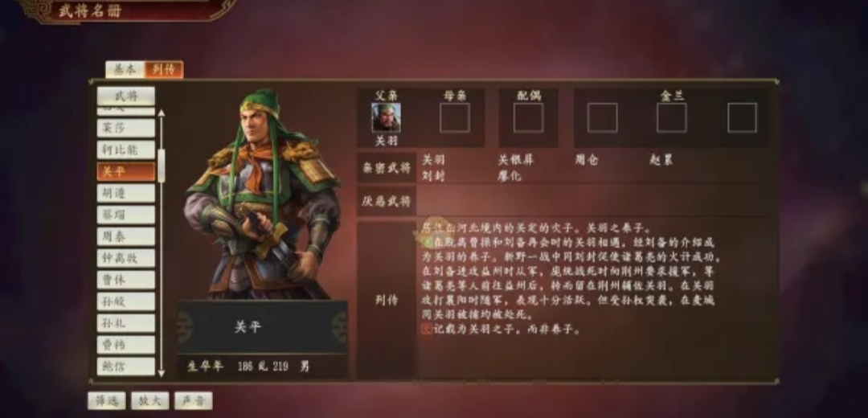Click the scroll down arrow of officer list
868x418 pixels.
tap(162, 373)
